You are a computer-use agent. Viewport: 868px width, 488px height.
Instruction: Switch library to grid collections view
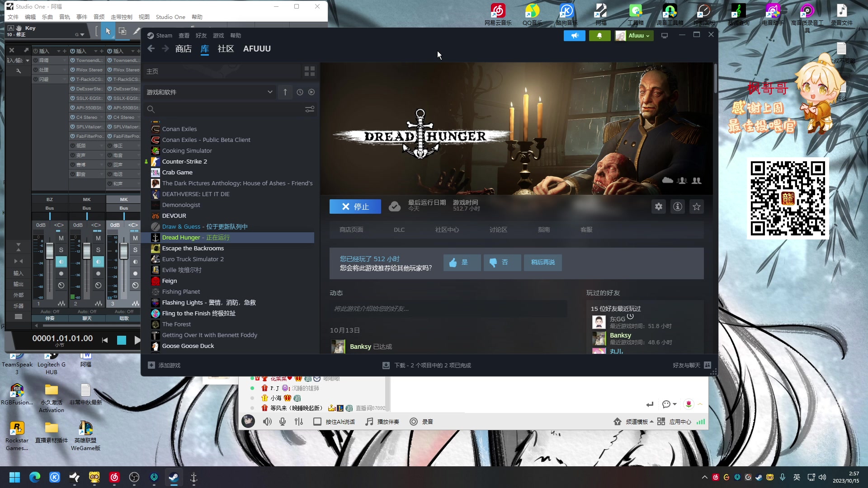[310, 71]
